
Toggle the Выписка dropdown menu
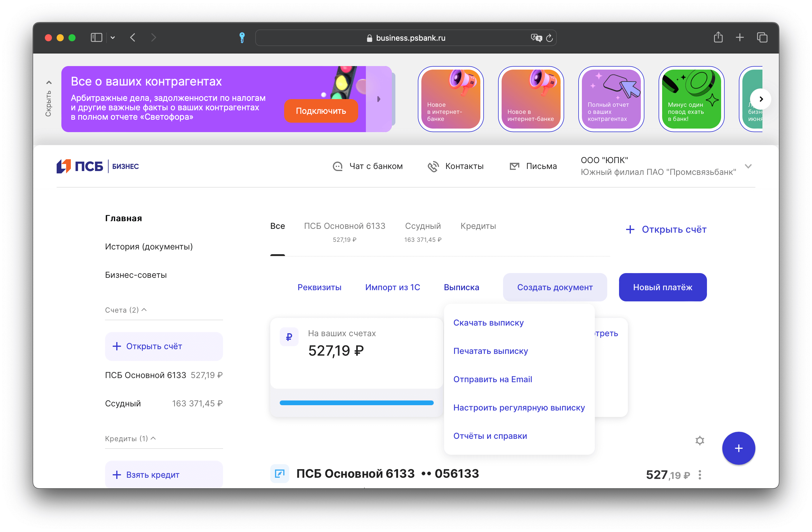point(461,287)
